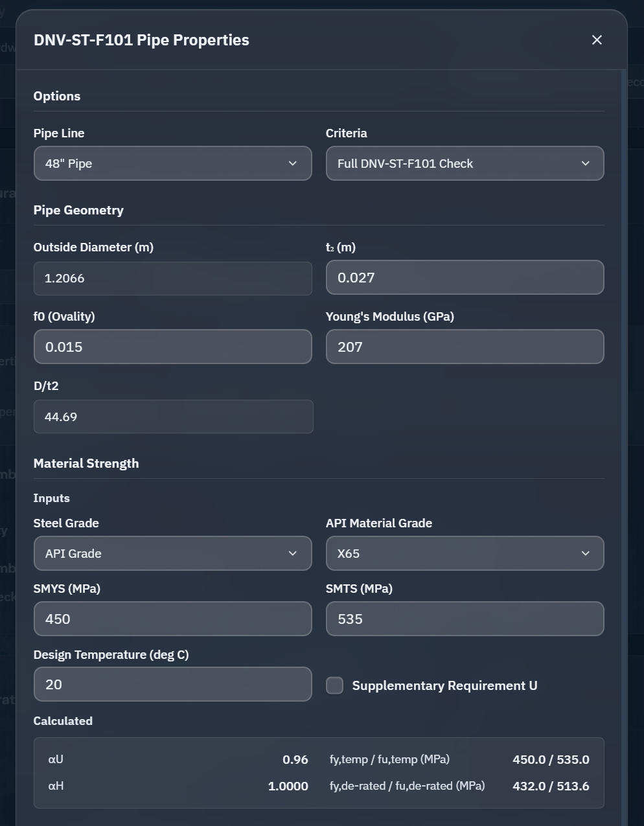Click the dialog's vertical scrollbar
The image size is (644, 826).
click(x=624, y=389)
